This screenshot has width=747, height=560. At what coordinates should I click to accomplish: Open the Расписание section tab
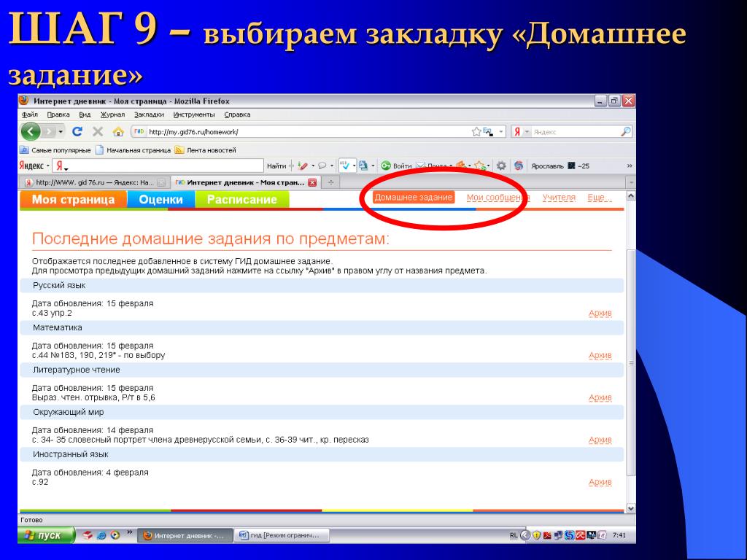[x=242, y=200]
